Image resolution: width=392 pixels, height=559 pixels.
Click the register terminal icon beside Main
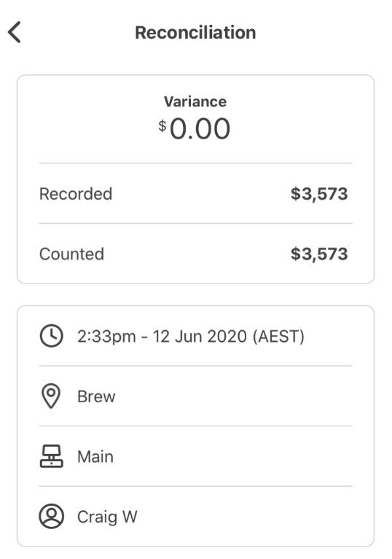point(51,456)
